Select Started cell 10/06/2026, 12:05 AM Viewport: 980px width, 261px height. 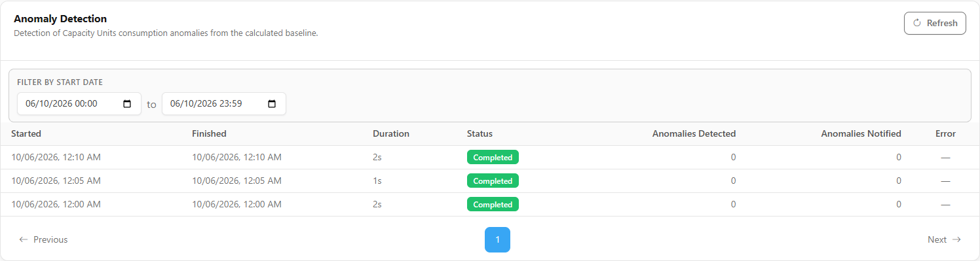click(x=56, y=181)
